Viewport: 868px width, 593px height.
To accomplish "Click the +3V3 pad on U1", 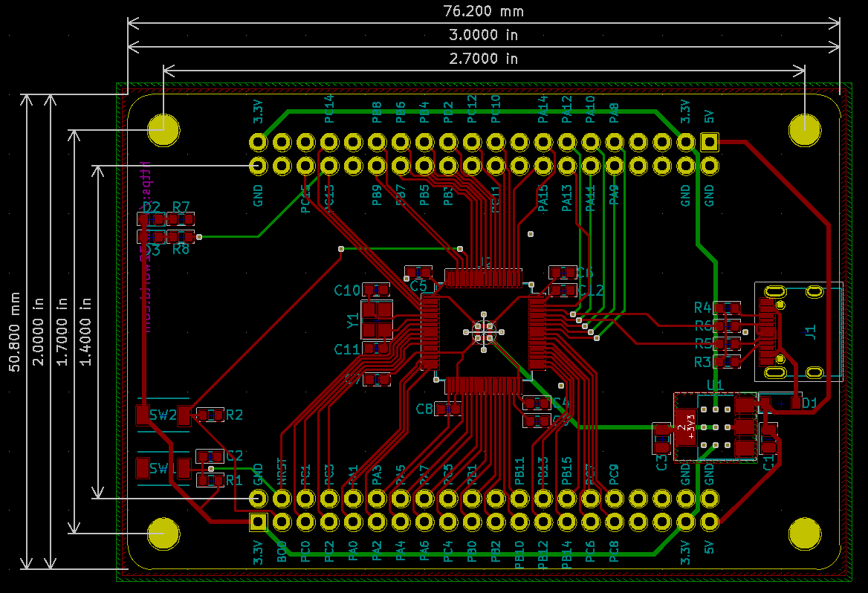I will click(685, 427).
